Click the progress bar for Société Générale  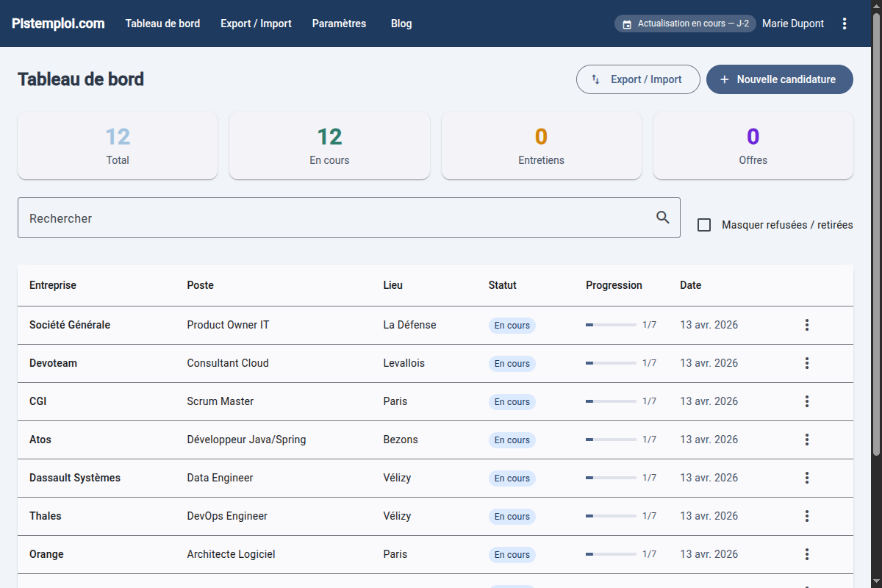coord(611,325)
